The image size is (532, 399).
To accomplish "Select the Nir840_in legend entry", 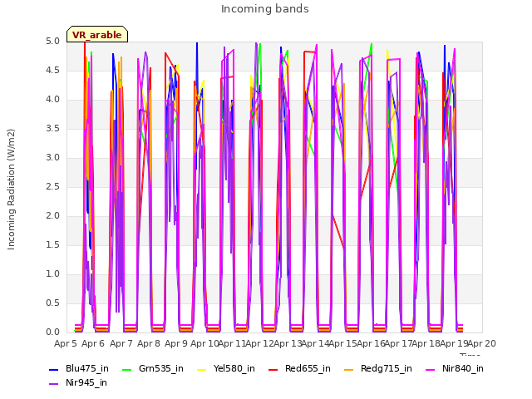I will 455,368.
